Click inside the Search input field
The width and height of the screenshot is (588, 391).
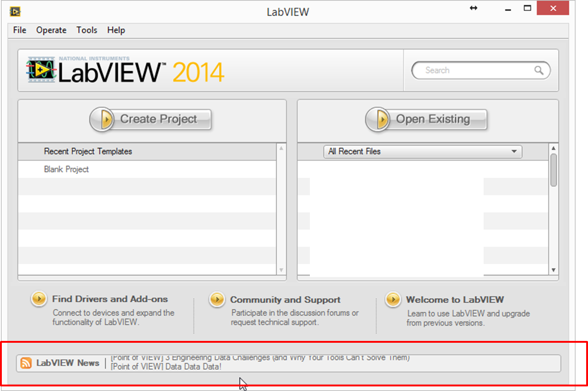[474, 70]
